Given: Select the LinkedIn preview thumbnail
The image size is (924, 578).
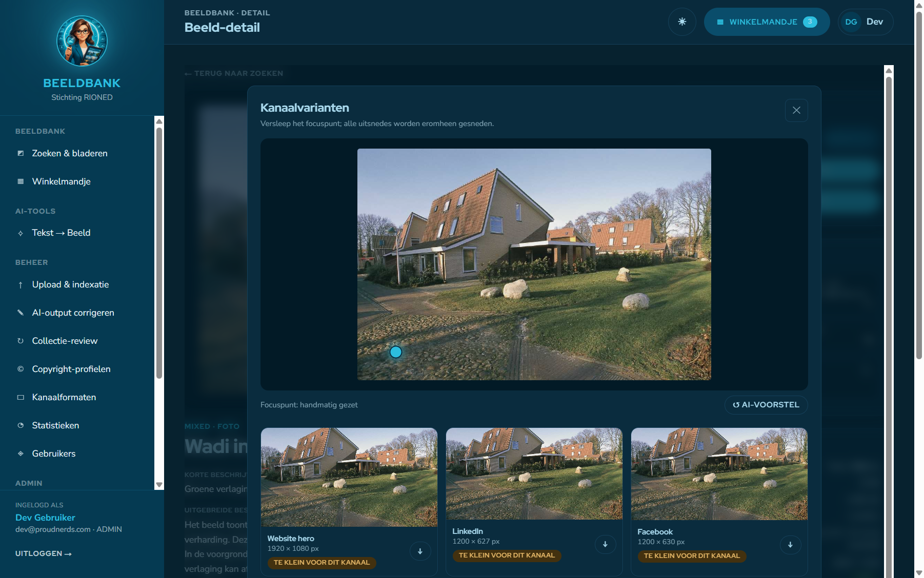Looking at the screenshot, I should tap(534, 474).
